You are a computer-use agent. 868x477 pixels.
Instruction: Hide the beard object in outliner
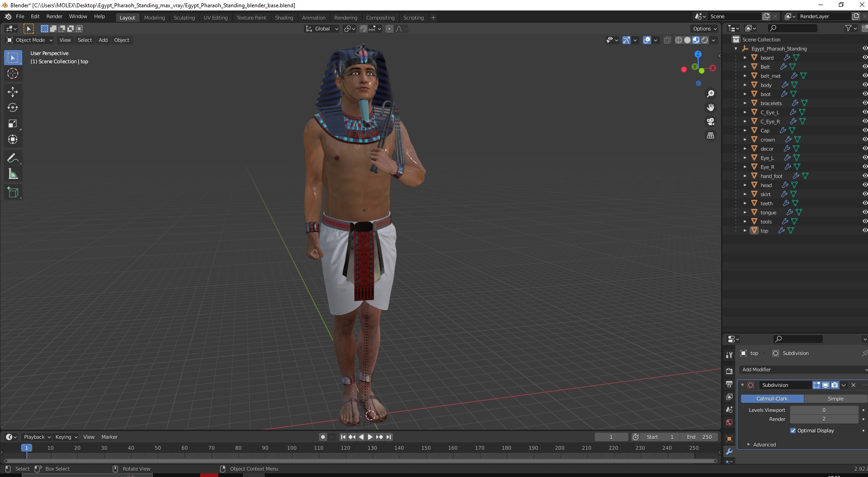pos(865,57)
